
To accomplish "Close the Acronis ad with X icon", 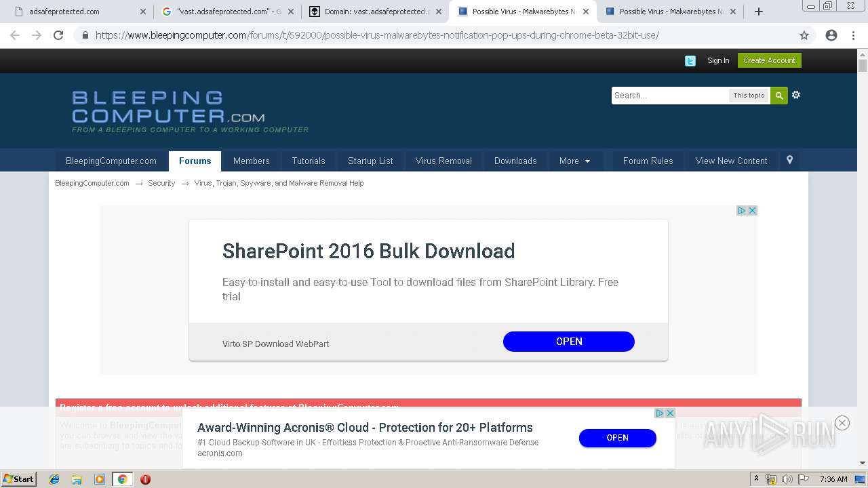I will point(670,413).
